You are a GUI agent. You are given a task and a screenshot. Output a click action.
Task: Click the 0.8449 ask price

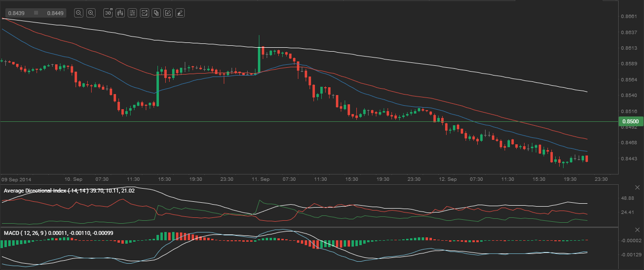54,13
